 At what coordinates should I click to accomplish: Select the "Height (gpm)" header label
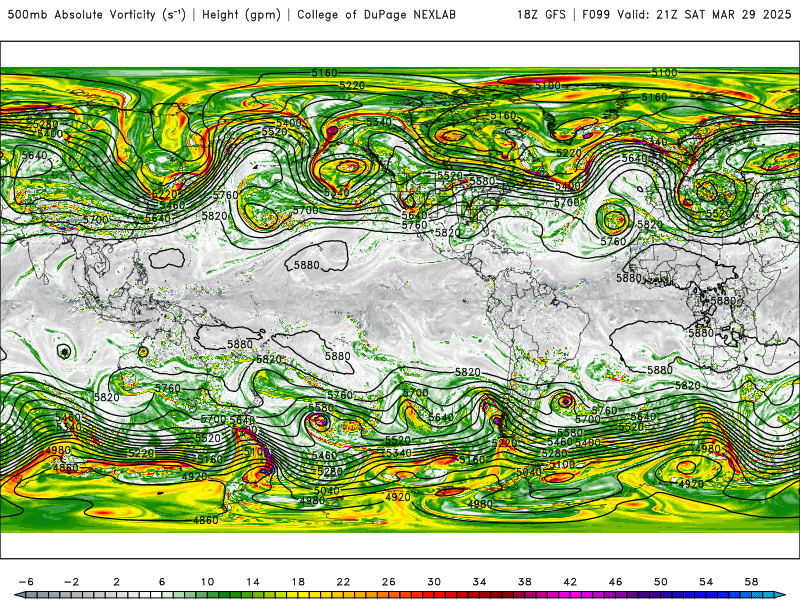coord(241,15)
